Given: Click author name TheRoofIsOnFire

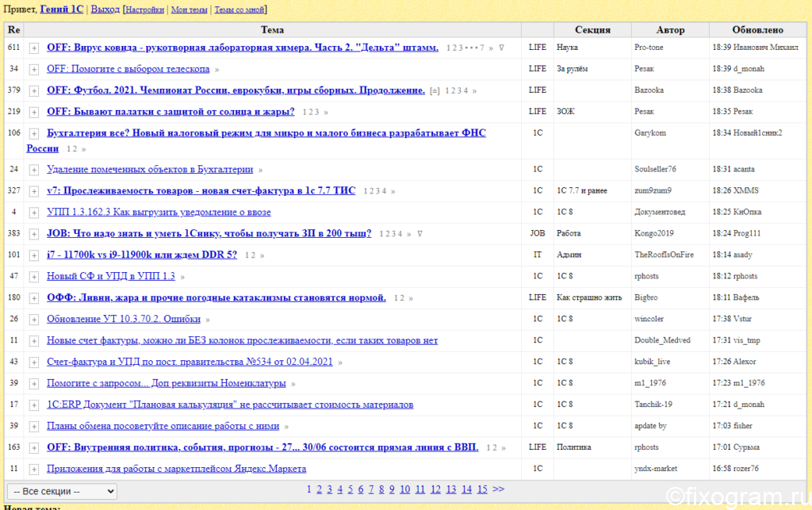Looking at the screenshot, I should pos(664,255).
